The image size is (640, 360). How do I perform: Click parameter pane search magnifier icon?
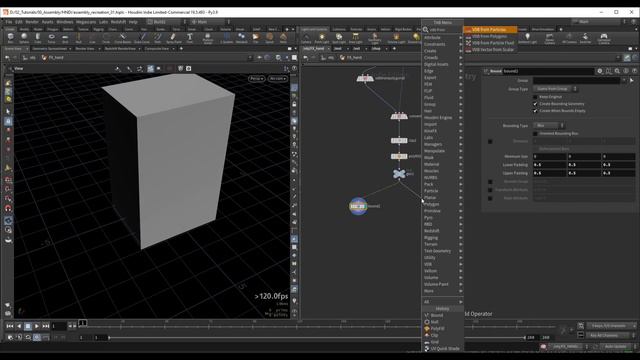point(617,71)
